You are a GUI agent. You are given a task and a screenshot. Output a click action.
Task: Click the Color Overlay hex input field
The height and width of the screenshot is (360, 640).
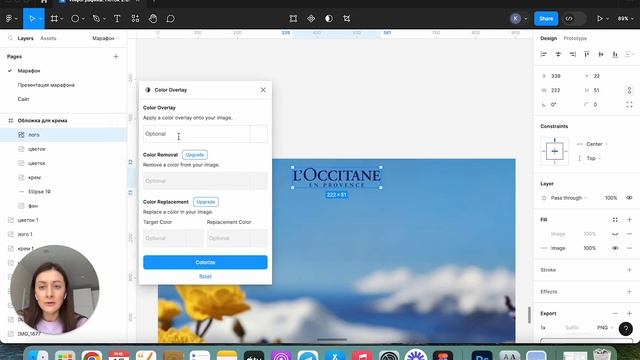click(196, 134)
